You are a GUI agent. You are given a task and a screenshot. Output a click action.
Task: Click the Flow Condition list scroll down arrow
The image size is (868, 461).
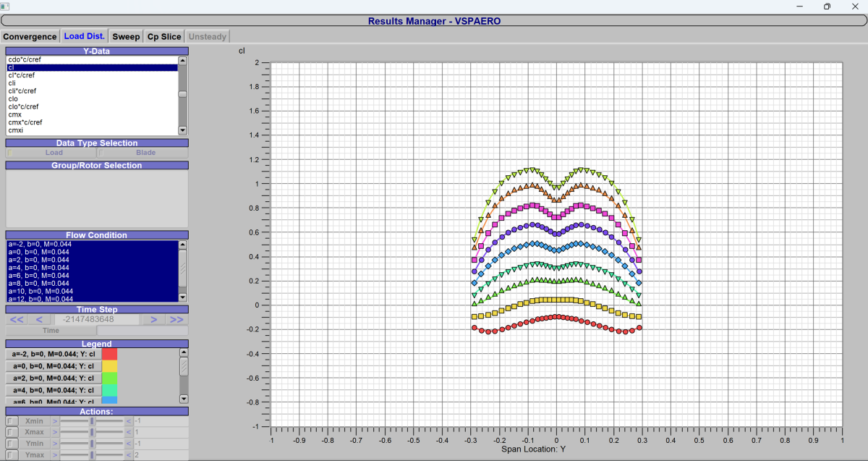point(183,297)
